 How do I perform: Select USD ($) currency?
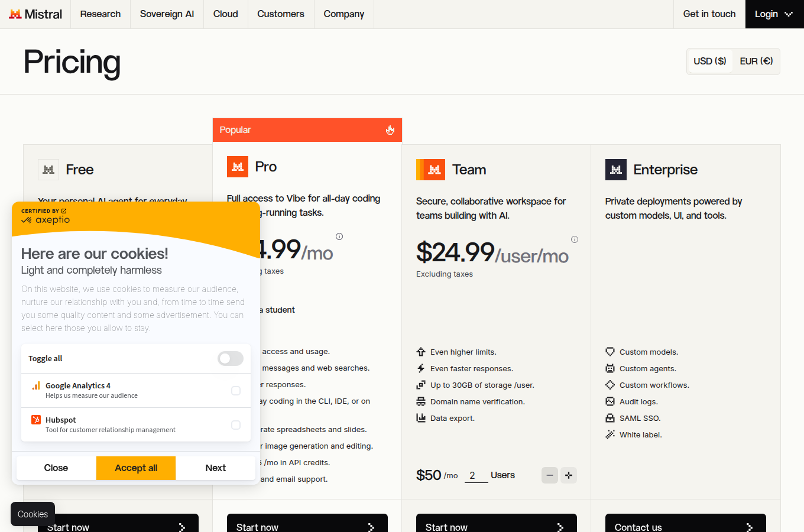click(x=710, y=61)
